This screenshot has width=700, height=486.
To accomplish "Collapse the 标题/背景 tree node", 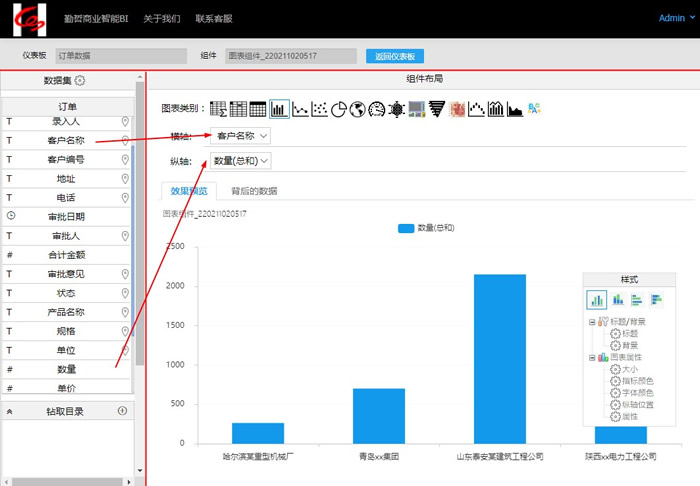I will coord(592,321).
